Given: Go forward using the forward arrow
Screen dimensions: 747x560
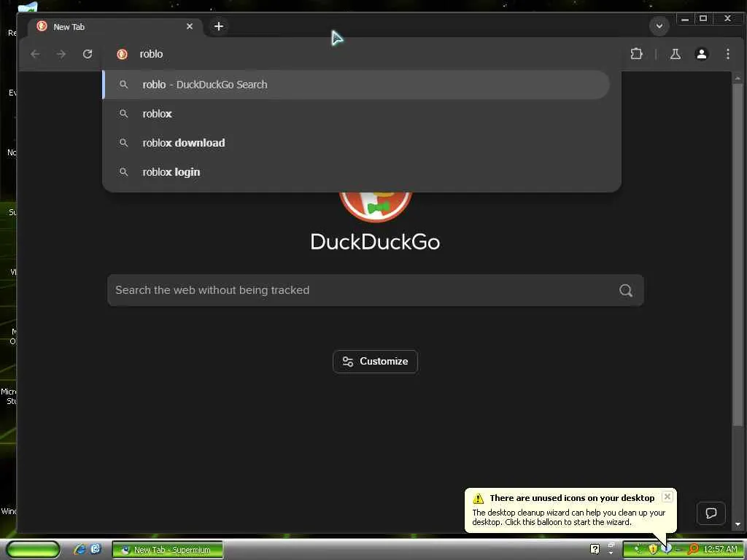Looking at the screenshot, I should (61, 54).
